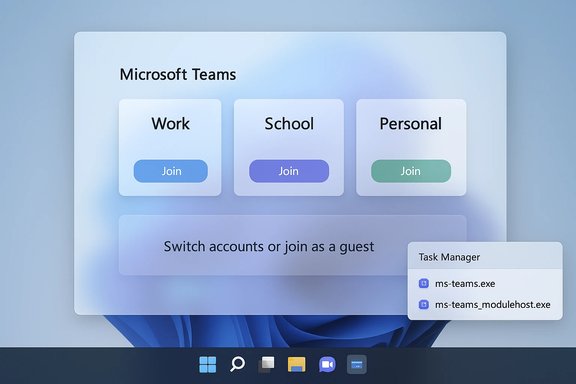Launch File Explorer from the taskbar

pyautogui.click(x=296, y=365)
